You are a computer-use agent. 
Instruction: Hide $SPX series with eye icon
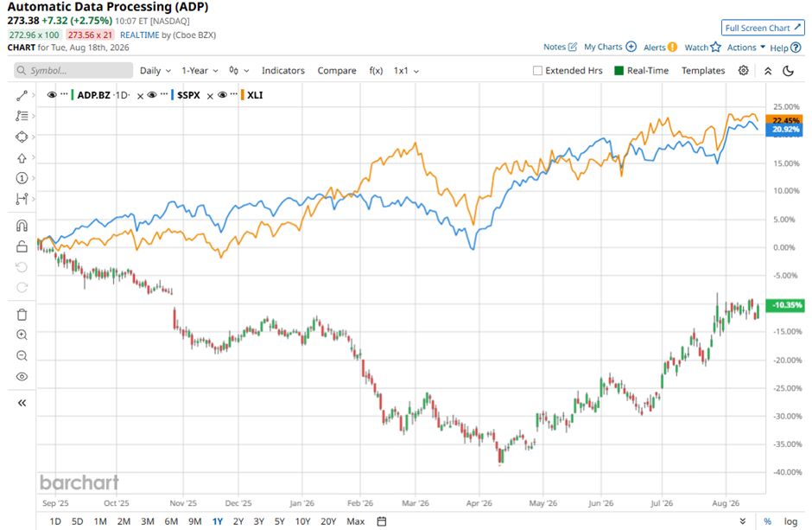tap(152, 95)
